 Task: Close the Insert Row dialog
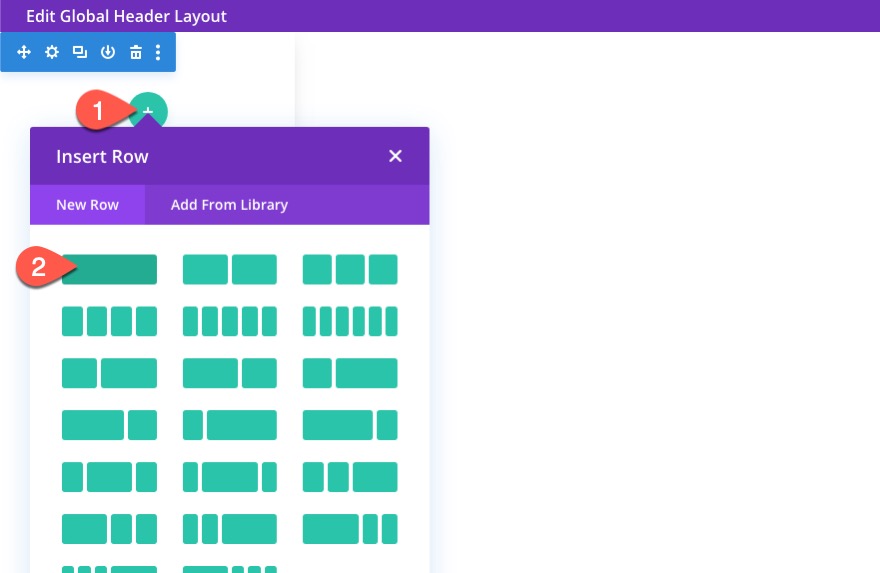click(x=395, y=156)
